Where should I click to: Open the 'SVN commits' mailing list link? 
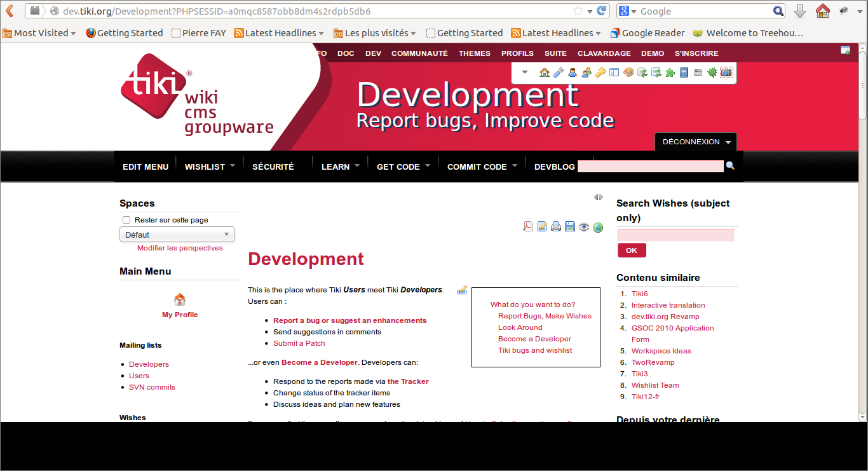[x=152, y=387]
